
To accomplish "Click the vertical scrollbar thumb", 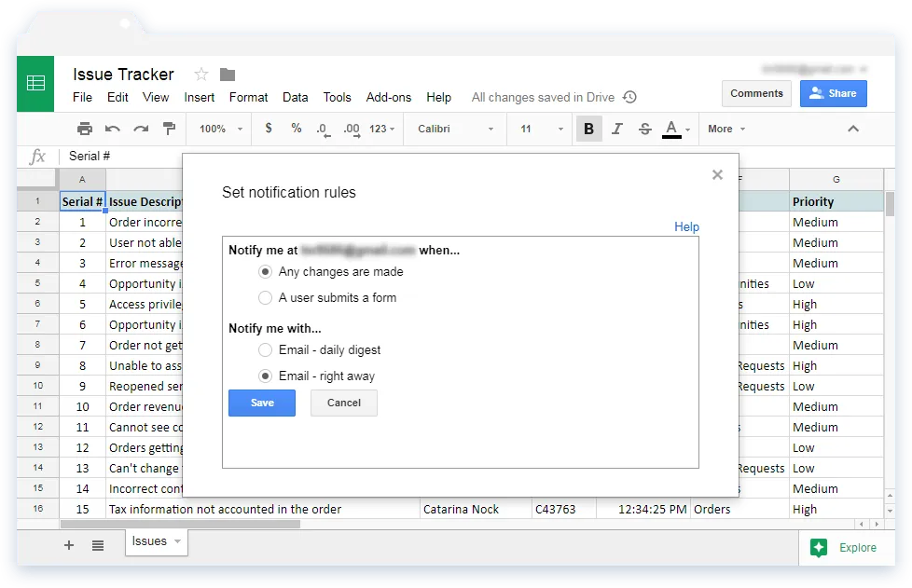I will 890,203.
